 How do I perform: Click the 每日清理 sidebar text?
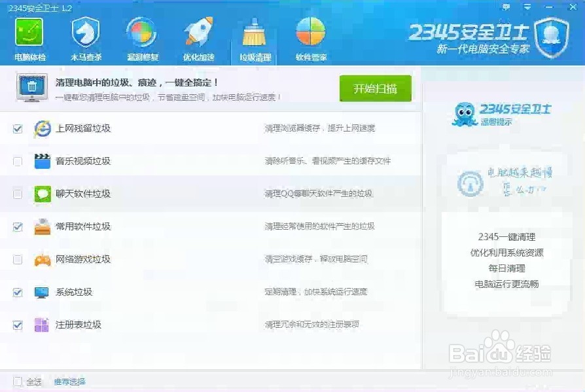coord(506,268)
